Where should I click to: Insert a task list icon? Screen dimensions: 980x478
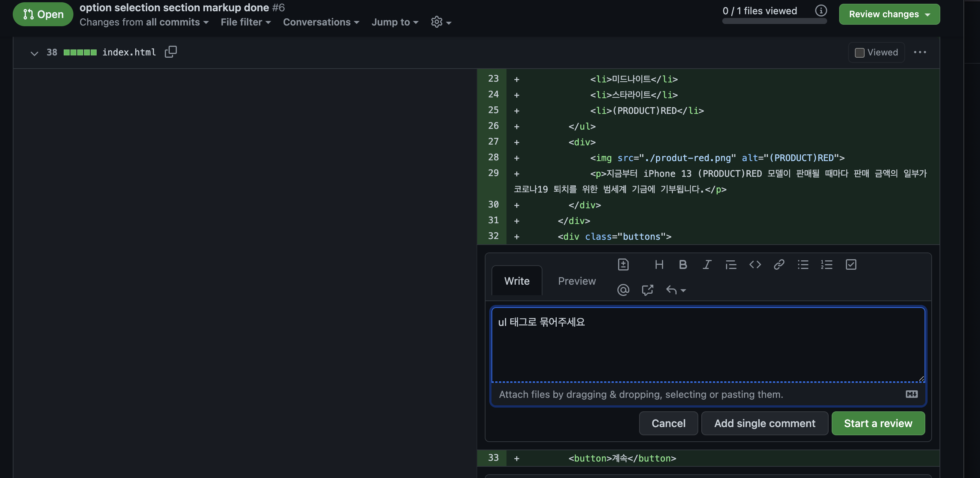(x=851, y=264)
